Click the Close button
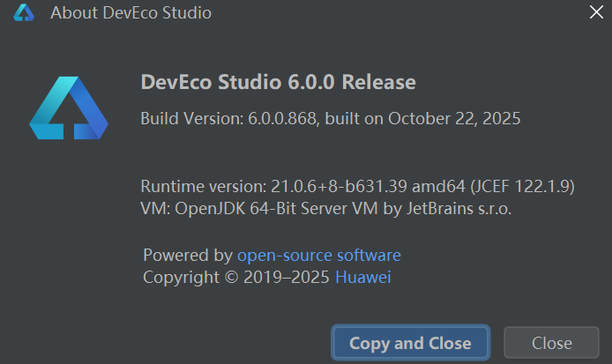This screenshot has width=612, height=364. (x=551, y=343)
